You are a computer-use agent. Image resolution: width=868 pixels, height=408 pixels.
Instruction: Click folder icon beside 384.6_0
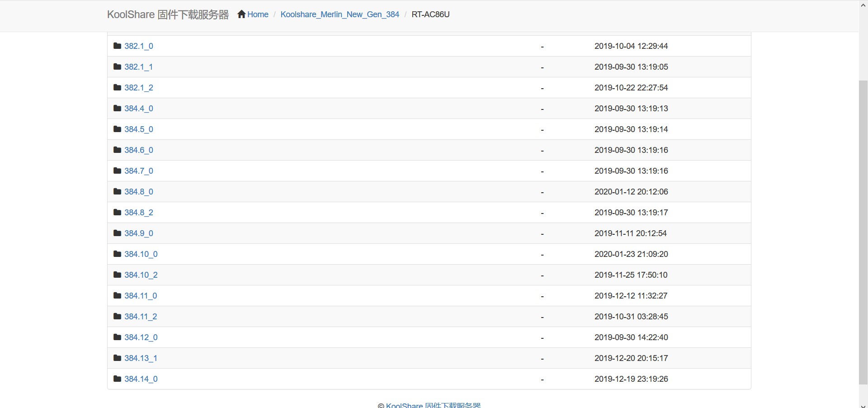coord(118,150)
